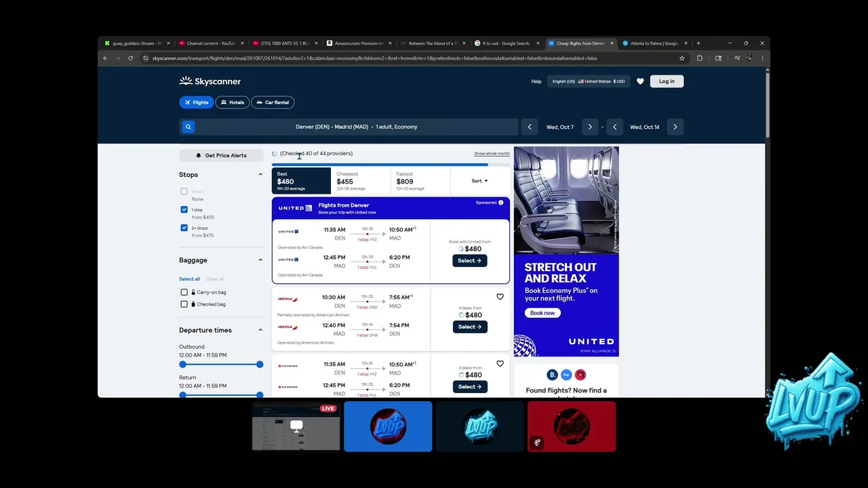
Task: Collapse the Stops filter section
Action: pos(260,175)
